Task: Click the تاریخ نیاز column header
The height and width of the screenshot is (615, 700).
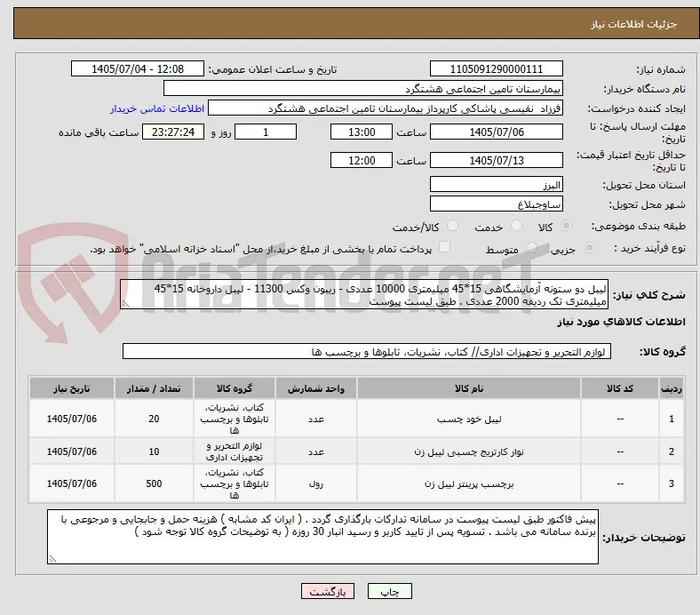Action: (x=72, y=388)
